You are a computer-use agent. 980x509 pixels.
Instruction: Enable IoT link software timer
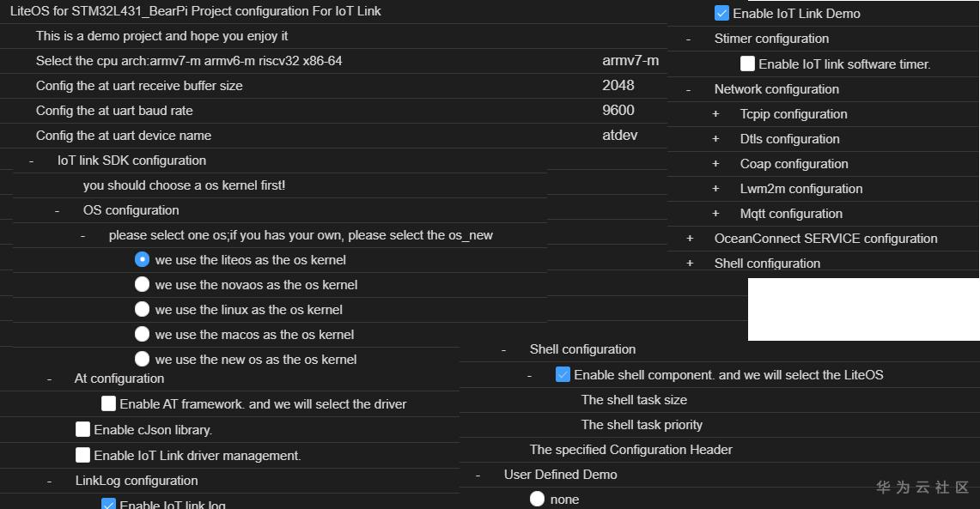click(748, 64)
